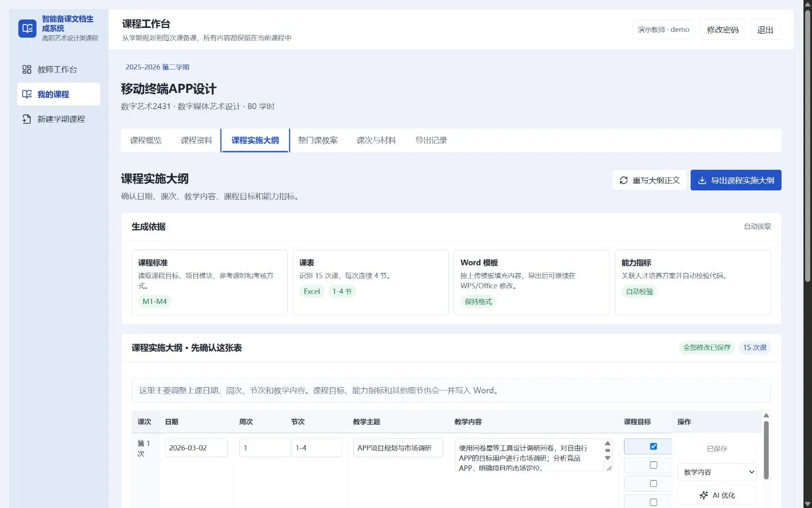Tick the second 课程目标 checkbox for 第1次
Viewport: 812px width, 508px height.
tap(654, 465)
